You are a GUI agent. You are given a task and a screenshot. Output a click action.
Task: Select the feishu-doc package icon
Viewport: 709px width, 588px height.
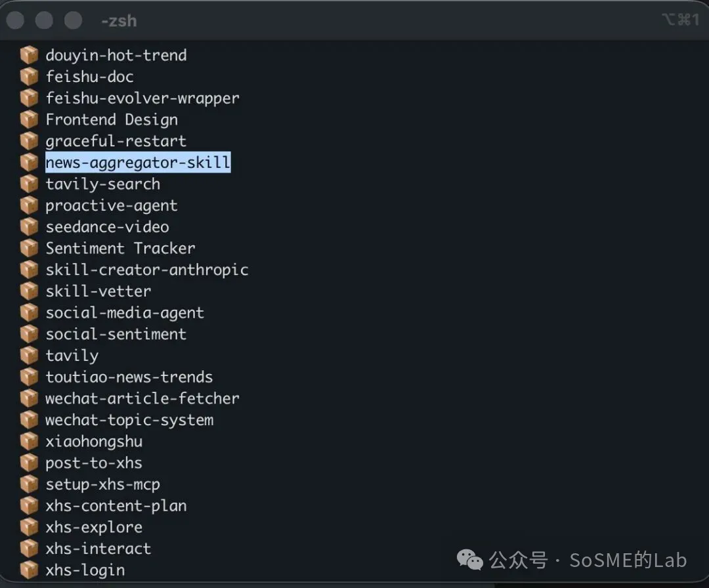tap(30, 76)
